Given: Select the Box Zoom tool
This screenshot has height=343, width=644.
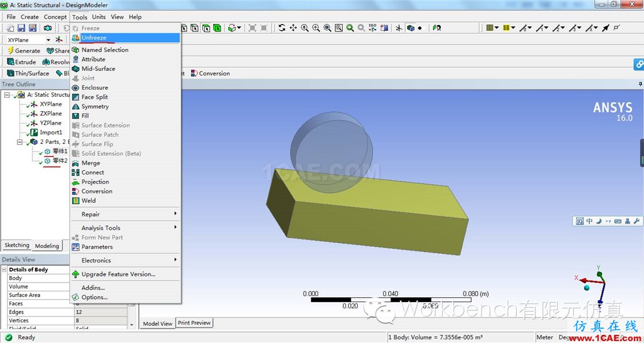Looking at the screenshot, I should click(x=316, y=28).
